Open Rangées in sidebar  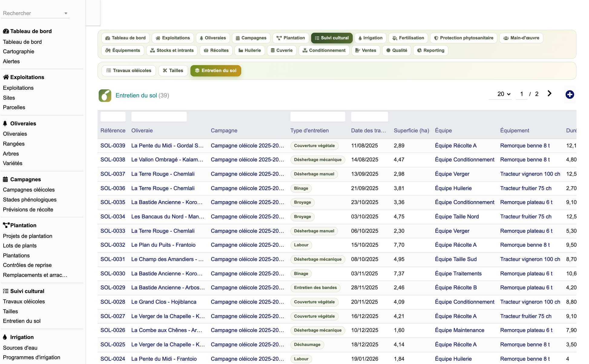click(14, 144)
